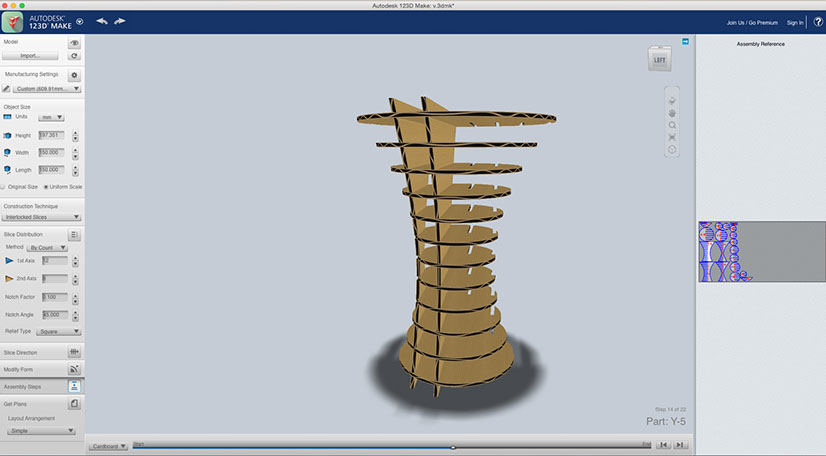Open the Custom manufacturing preset dropdown
The width and height of the screenshot is (826, 456).
pos(47,88)
